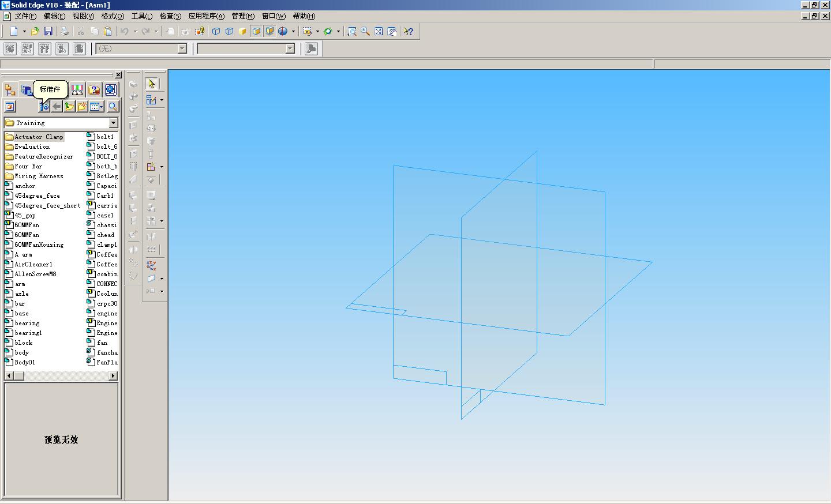The image size is (831, 504).
Task: Select the Zoom in/out magnifier tool
Action: [365, 31]
